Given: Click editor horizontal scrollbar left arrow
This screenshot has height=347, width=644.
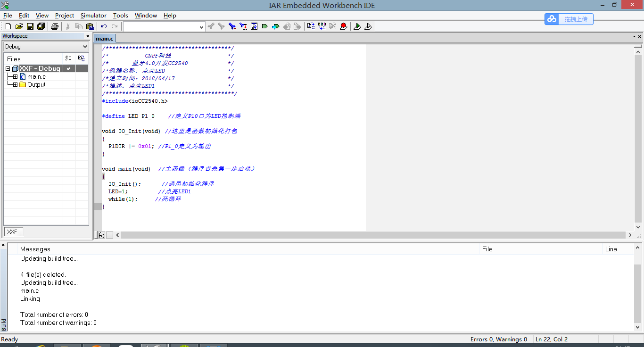Looking at the screenshot, I should coord(117,235).
